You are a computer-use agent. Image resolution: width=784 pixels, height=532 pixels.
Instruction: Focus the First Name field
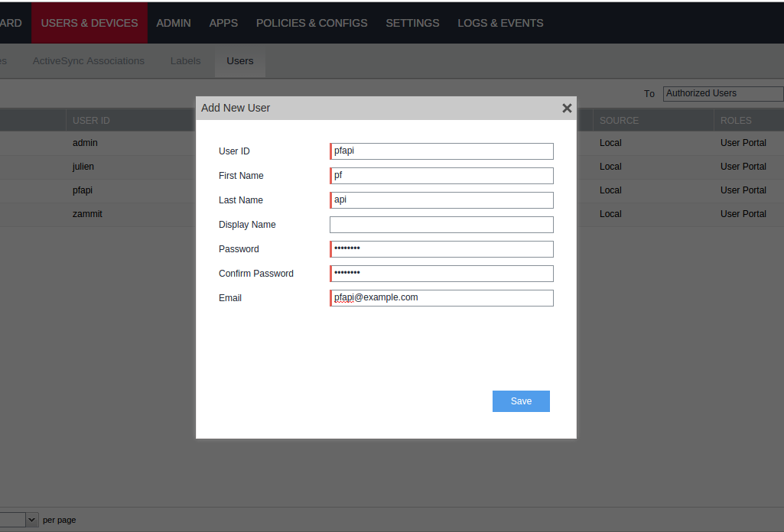coord(441,176)
